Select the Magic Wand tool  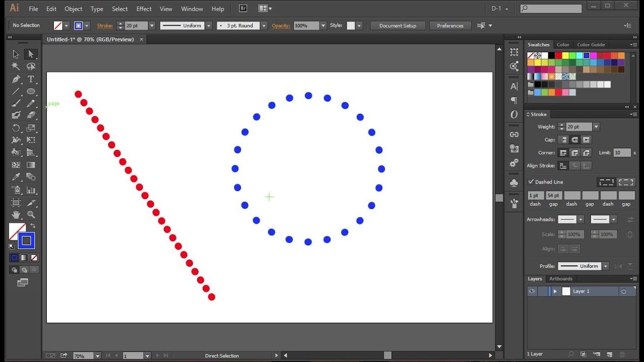[16, 66]
